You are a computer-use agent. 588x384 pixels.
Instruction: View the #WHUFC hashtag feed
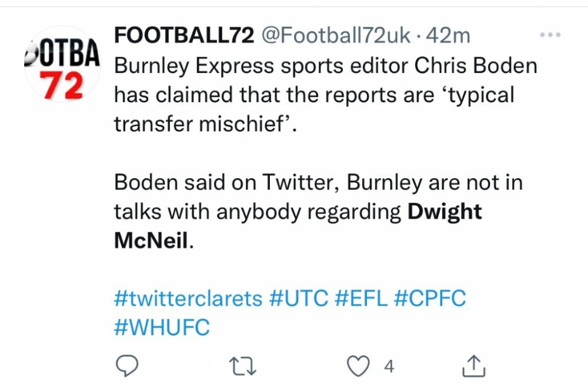click(x=162, y=328)
